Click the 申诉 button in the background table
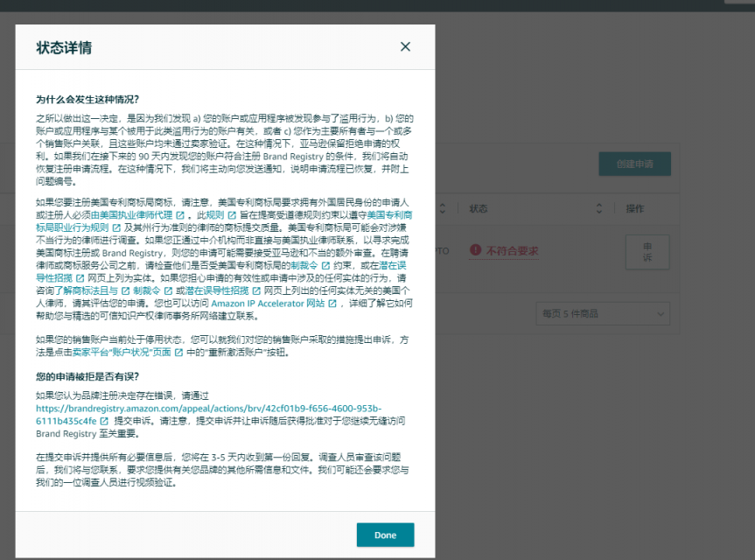 647,252
